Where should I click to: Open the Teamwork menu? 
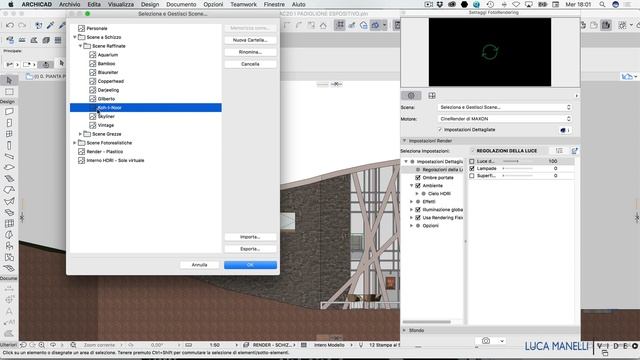coord(244,4)
